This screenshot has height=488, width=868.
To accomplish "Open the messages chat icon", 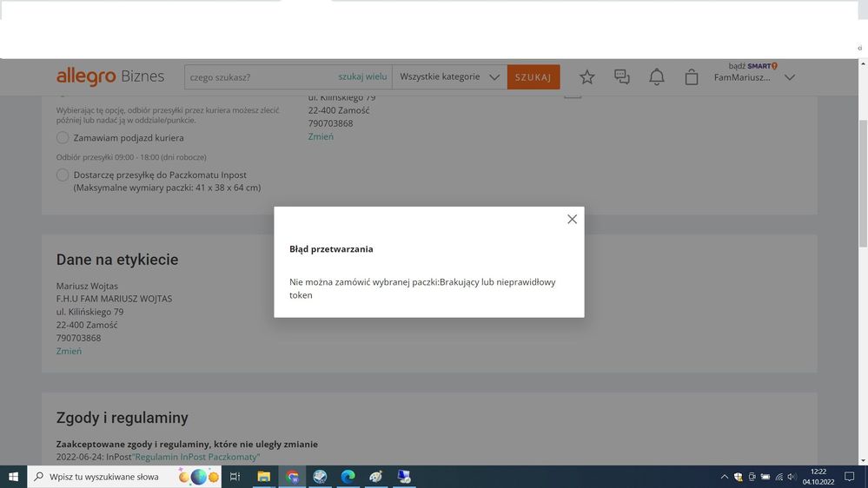I will click(x=622, y=77).
